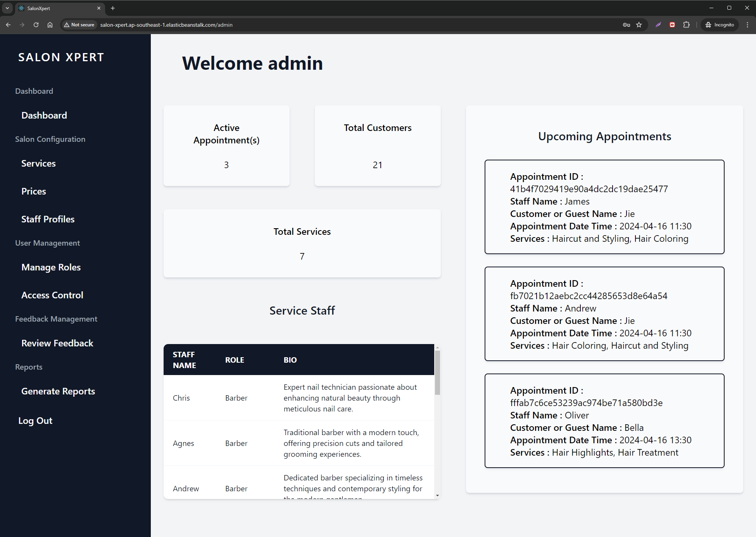Click the Generate Reports sidebar icon
This screenshot has height=537, width=756.
tap(57, 390)
